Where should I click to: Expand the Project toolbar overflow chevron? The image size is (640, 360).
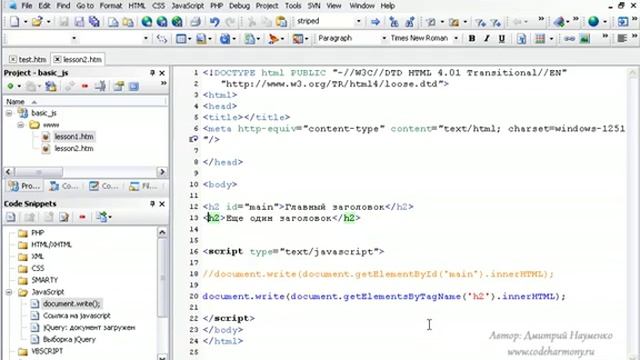click(x=164, y=83)
